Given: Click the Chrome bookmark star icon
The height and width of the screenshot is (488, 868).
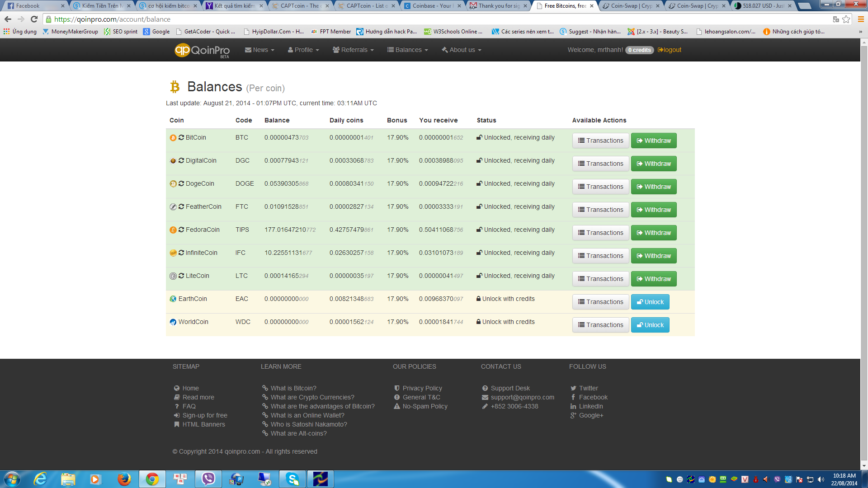Looking at the screenshot, I should [846, 19].
